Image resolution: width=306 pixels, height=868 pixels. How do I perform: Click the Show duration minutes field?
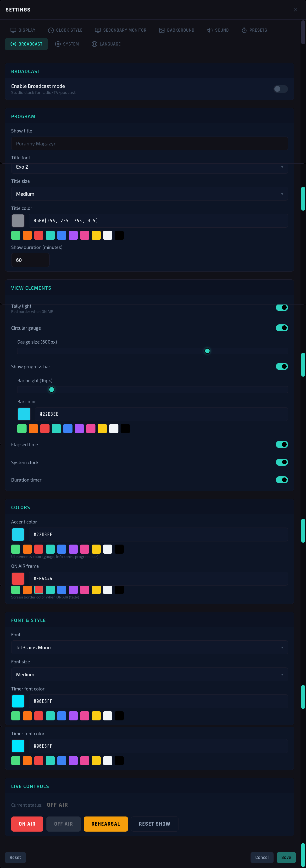click(30, 260)
